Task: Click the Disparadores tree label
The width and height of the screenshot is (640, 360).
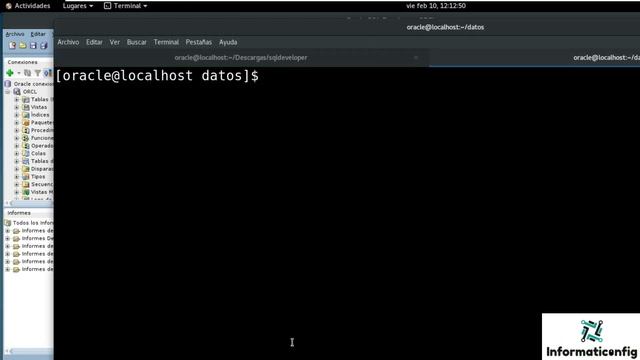Action: coord(42,169)
